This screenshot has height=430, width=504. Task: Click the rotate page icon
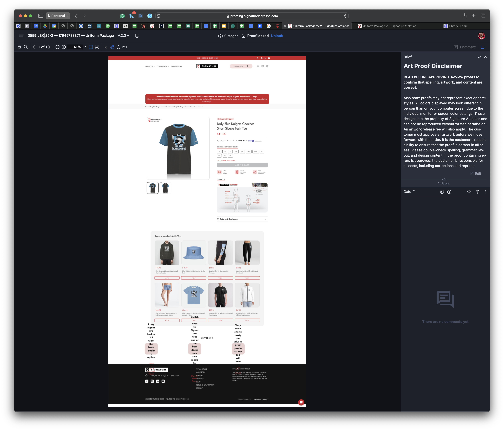point(118,47)
